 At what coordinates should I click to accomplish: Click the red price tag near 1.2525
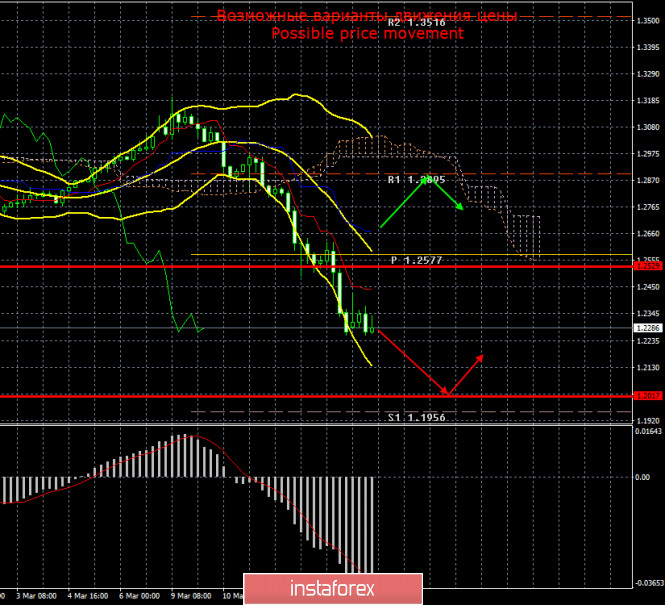point(646,266)
